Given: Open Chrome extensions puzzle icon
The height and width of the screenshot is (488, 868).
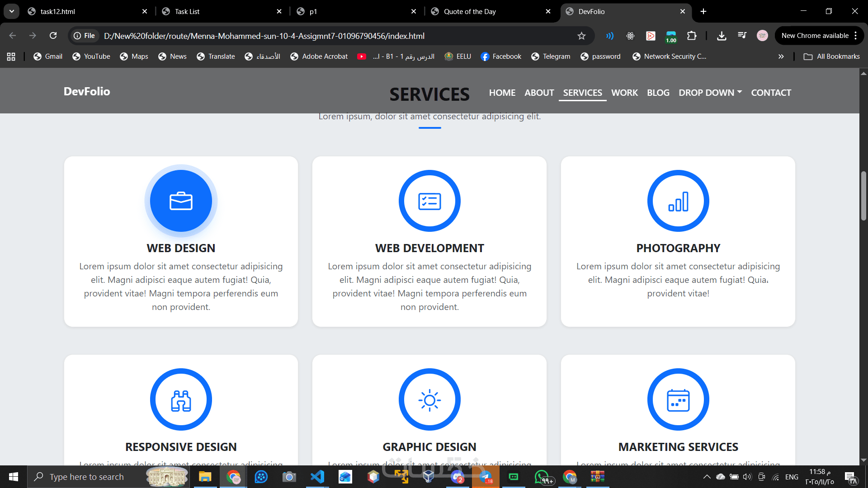Looking at the screenshot, I should point(692,36).
